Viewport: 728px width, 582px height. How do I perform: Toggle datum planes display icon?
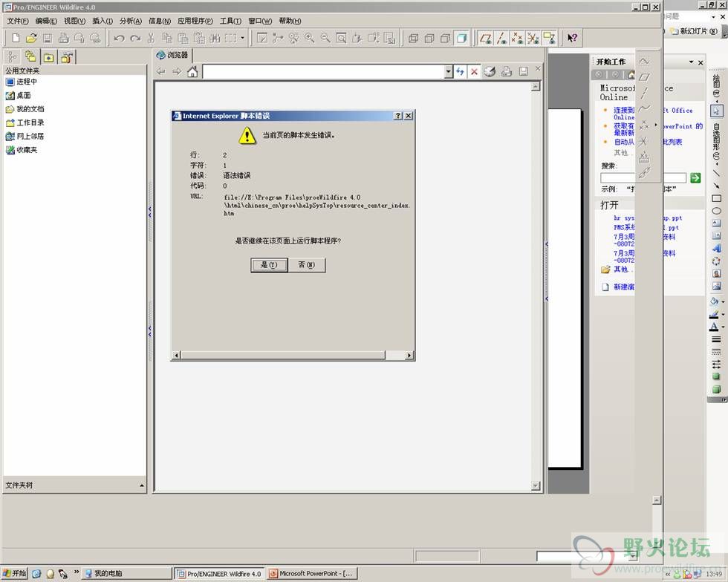(x=486, y=38)
